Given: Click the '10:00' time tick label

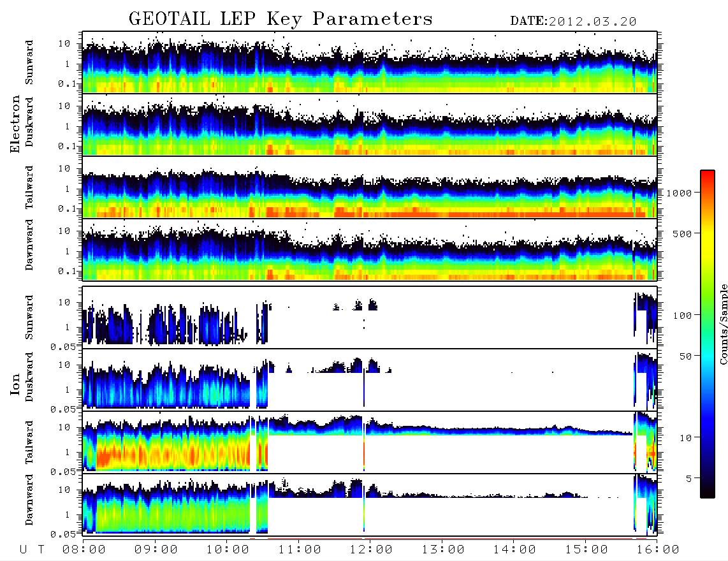Looking at the screenshot, I should pos(228,550).
